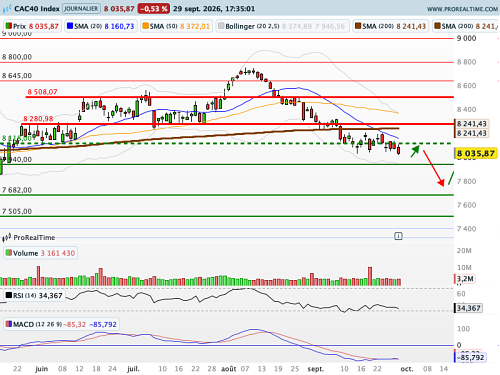Open the WWW.PROREALTIME.COM link

(462, 9)
